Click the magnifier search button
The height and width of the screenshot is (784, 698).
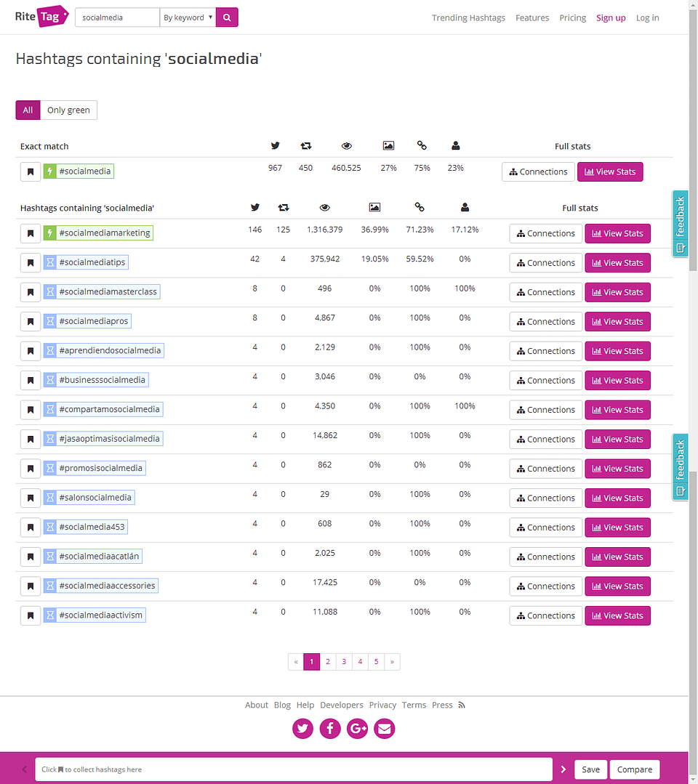pyautogui.click(x=227, y=17)
